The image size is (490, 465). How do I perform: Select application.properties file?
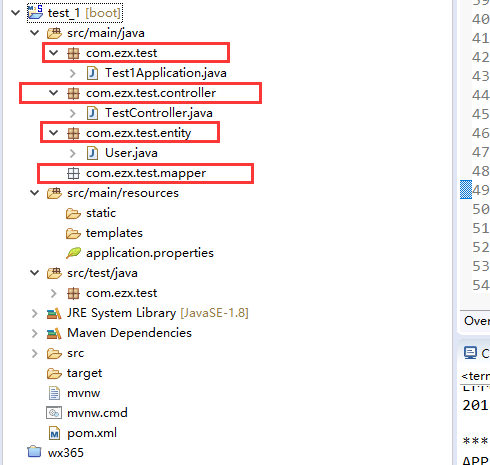[x=150, y=253]
